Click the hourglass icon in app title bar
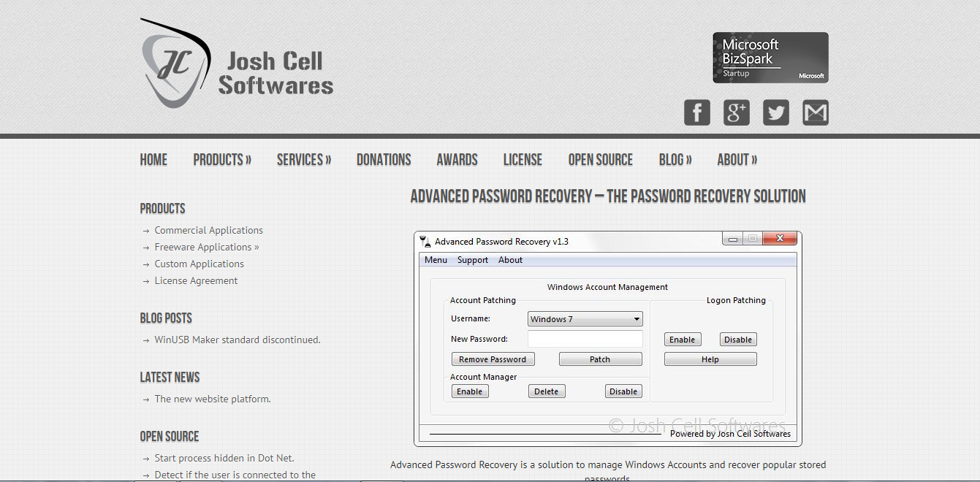Viewport: 980px width, 482px height. [425, 241]
